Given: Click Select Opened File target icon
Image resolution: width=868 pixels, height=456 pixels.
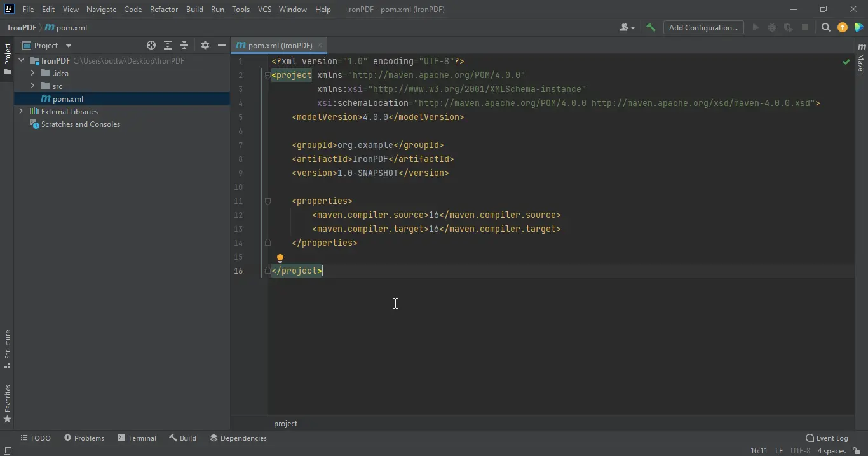Looking at the screenshot, I should pyautogui.click(x=151, y=45).
